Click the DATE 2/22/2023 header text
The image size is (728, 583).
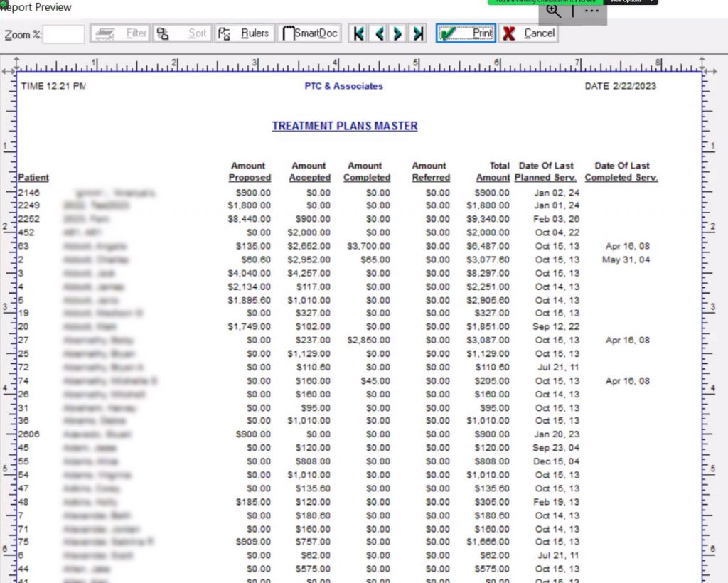[620, 86]
